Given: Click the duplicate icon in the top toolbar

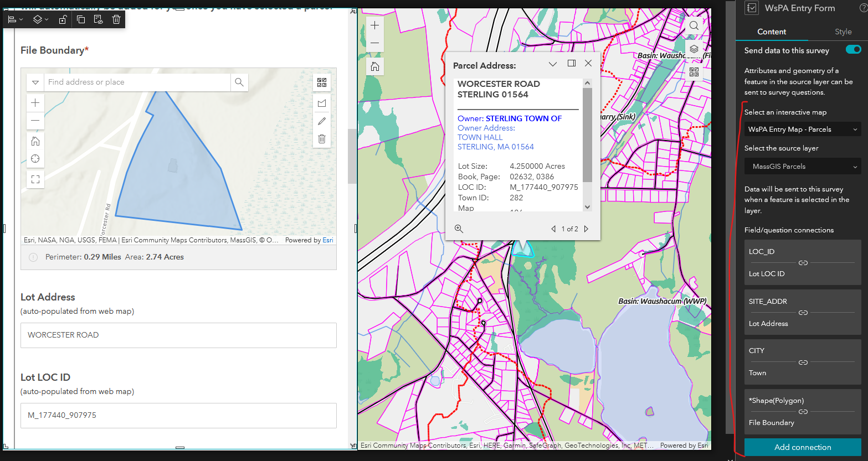Looking at the screenshot, I should pyautogui.click(x=81, y=19).
